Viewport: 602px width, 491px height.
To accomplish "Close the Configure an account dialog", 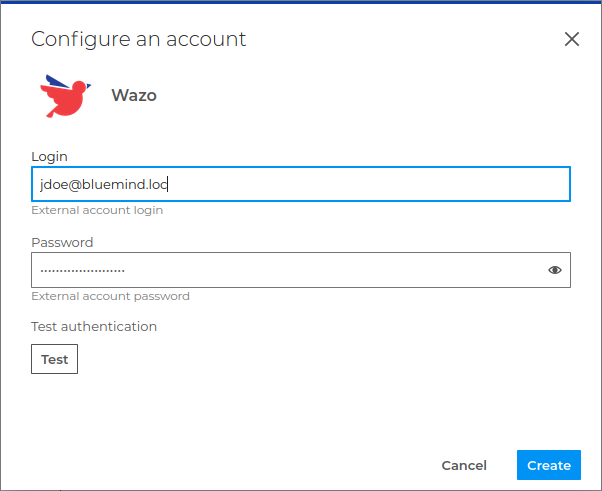I will [x=572, y=39].
